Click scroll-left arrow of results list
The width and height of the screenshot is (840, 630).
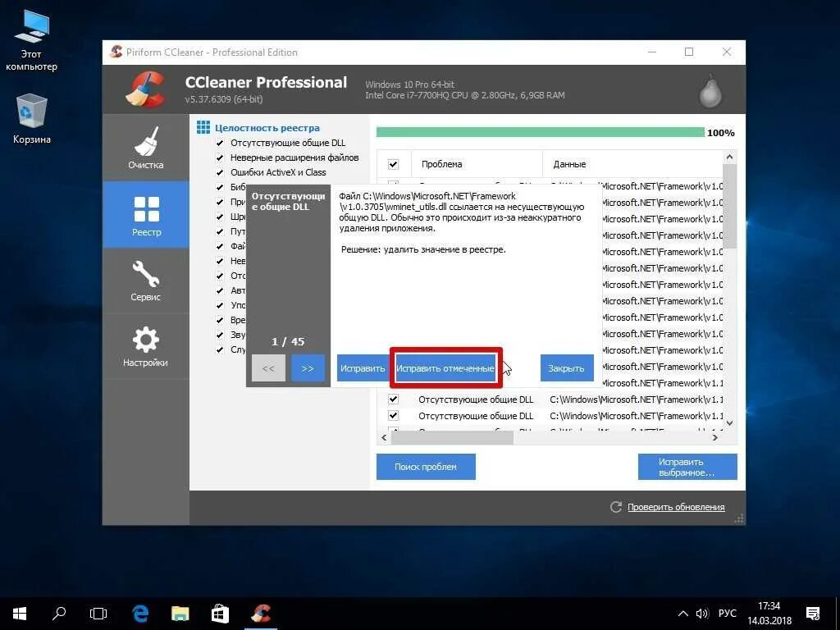click(384, 438)
